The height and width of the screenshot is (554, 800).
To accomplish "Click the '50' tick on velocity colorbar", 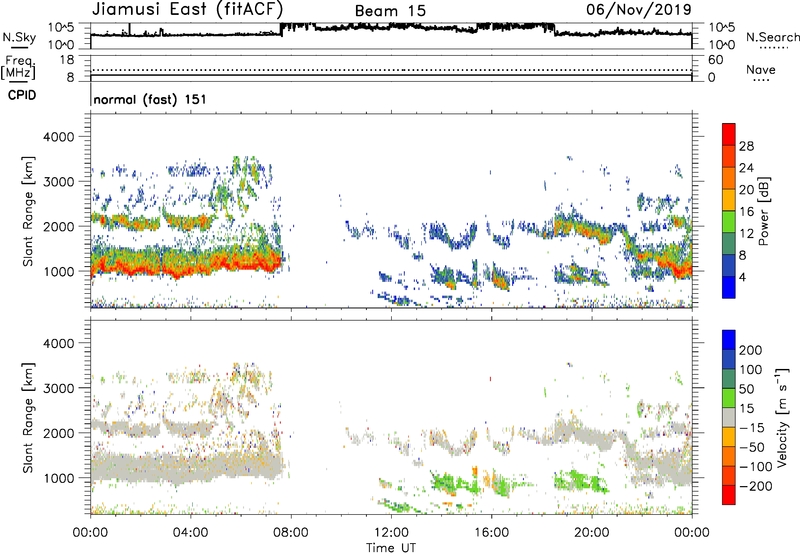I will click(x=746, y=389).
